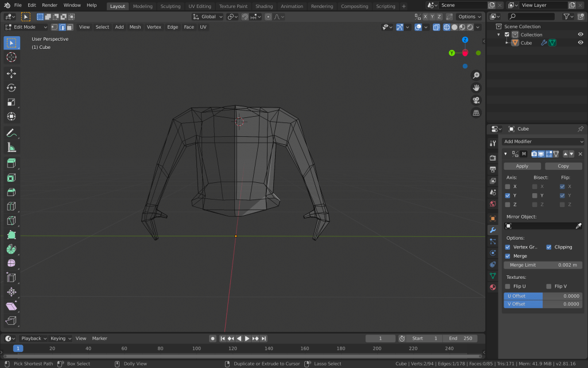This screenshot has height=368, width=588.
Task: Enable the X axis mirror checkbox
Action: click(508, 186)
